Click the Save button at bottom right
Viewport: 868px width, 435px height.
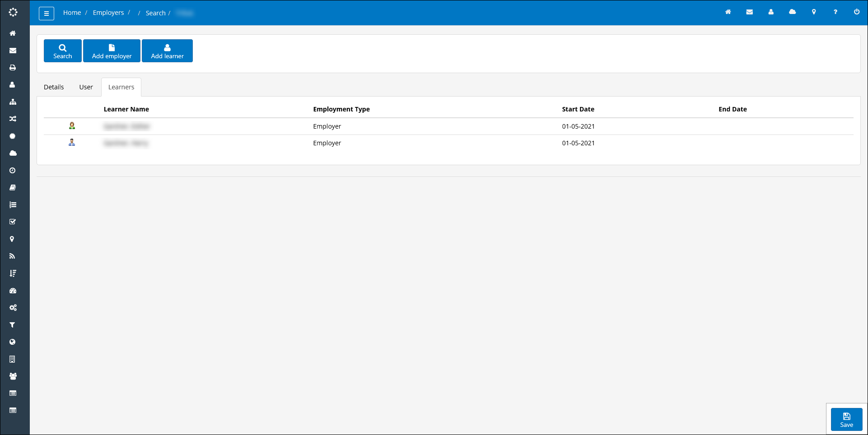pyautogui.click(x=846, y=420)
